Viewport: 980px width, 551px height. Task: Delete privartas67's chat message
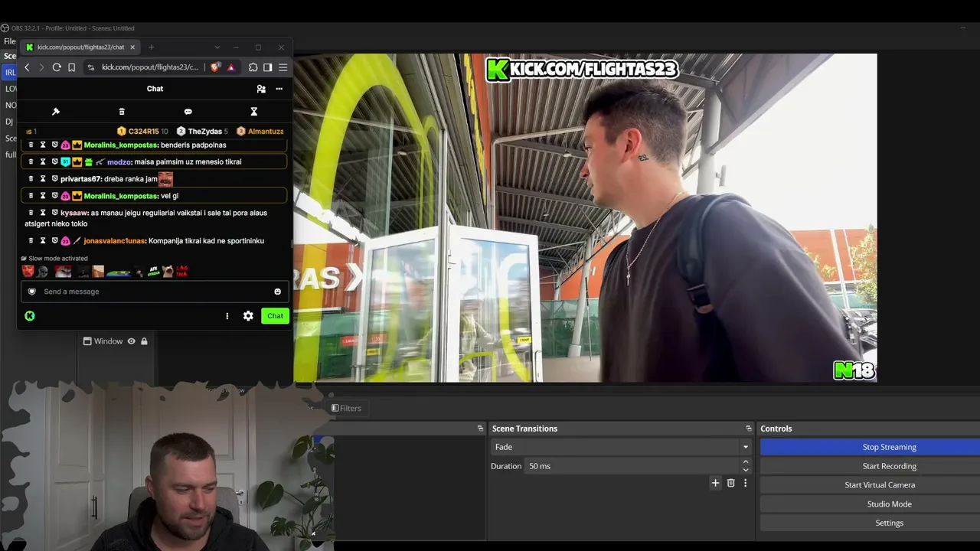tap(31, 179)
